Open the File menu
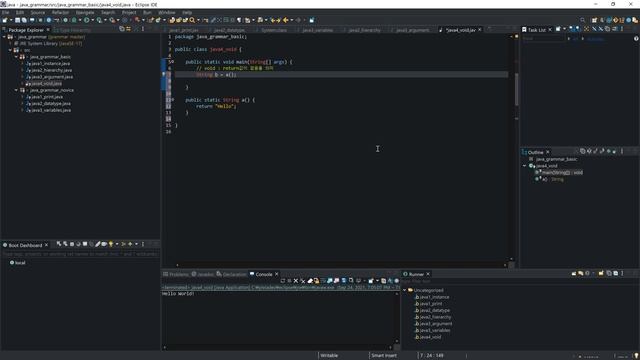Screen dimensions: 640x360 pos(5,13)
